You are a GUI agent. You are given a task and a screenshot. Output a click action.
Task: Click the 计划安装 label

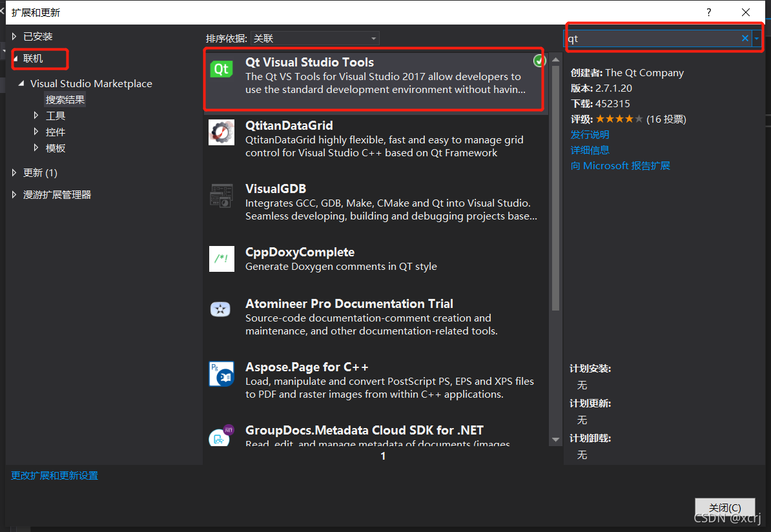590,369
